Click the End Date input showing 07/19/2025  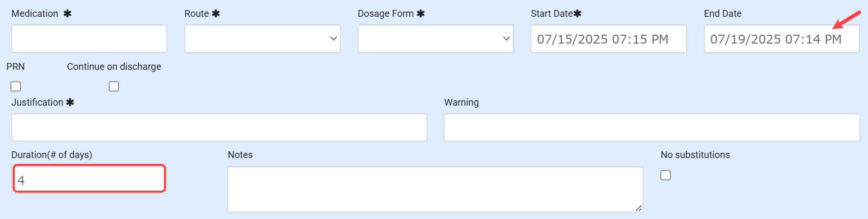[x=781, y=39]
